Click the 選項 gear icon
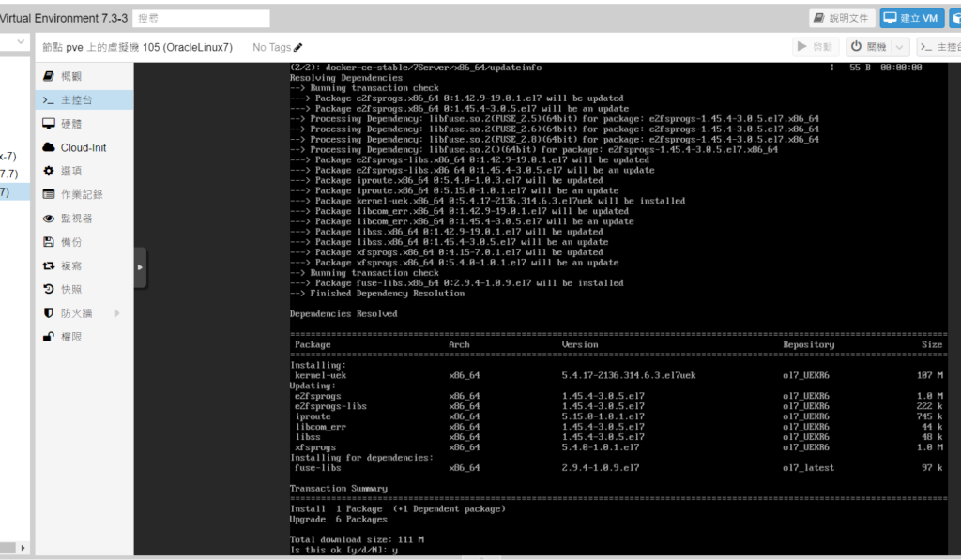This screenshot has height=560, width=961. coord(49,171)
